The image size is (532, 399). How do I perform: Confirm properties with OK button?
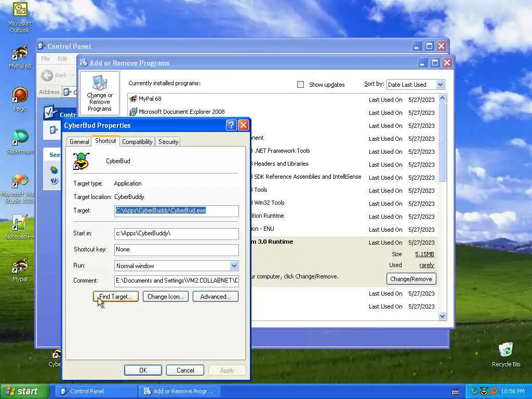tap(143, 370)
